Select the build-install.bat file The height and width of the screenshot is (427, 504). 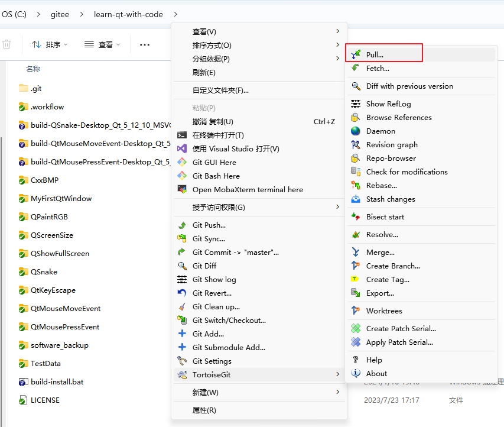[51, 381]
